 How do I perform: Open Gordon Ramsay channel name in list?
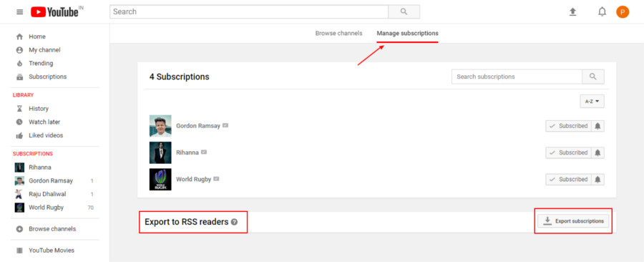pyautogui.click(x=198, y=126)
